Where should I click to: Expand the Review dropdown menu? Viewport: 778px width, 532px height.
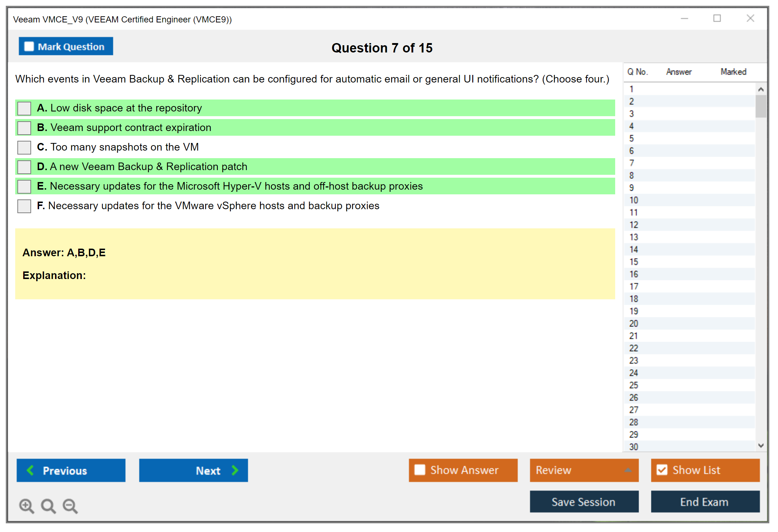point(628,470)
